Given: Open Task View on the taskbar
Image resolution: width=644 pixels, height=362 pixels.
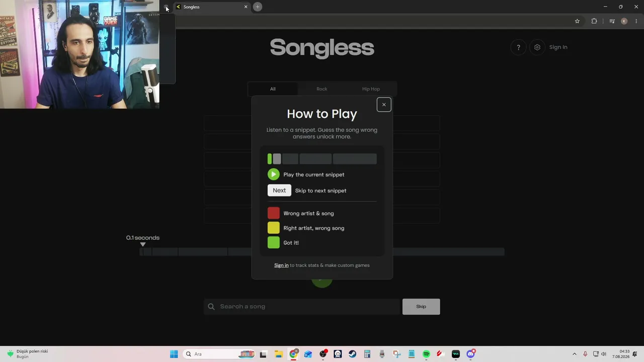Looking at the screenshot, I should [263, 354].
